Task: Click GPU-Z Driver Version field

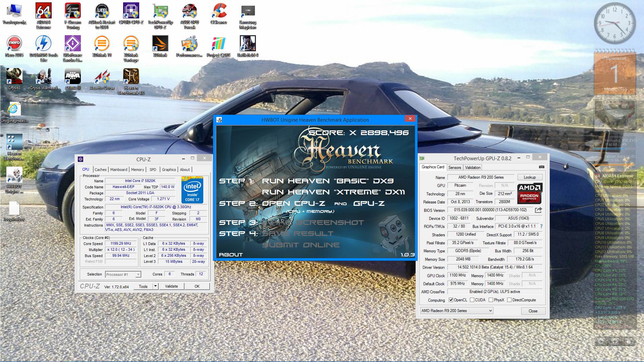Action: coord(495,267)
